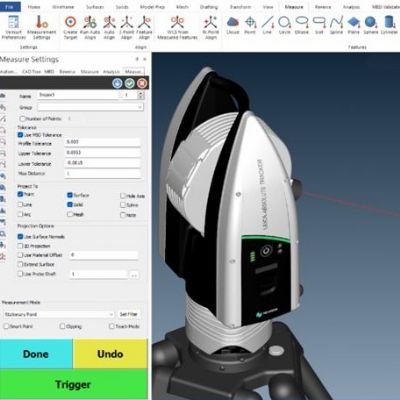The height and width of the screenshot is (400, 400).
Task: Select the Feature Align tool
Action: pyautogui.click(x=144, y=27)
